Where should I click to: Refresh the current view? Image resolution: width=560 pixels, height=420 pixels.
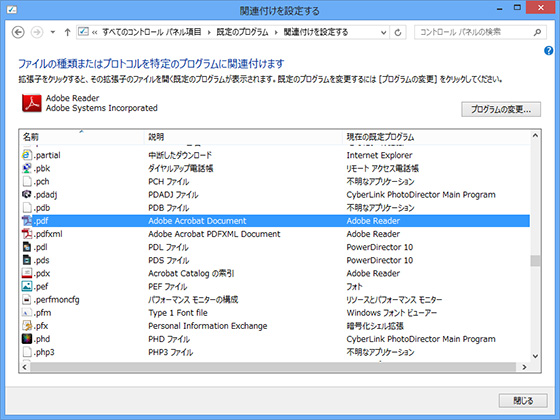click(x=398, y=32)
